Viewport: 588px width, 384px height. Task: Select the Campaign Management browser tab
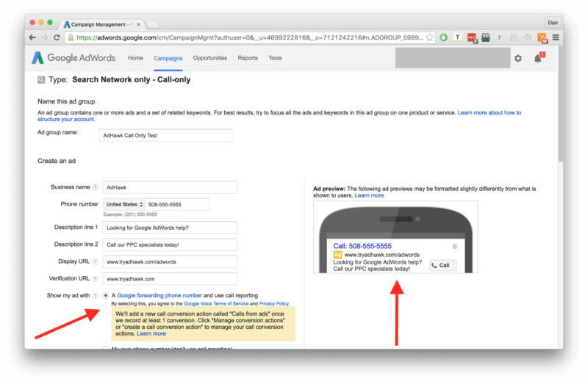[100, 24]
